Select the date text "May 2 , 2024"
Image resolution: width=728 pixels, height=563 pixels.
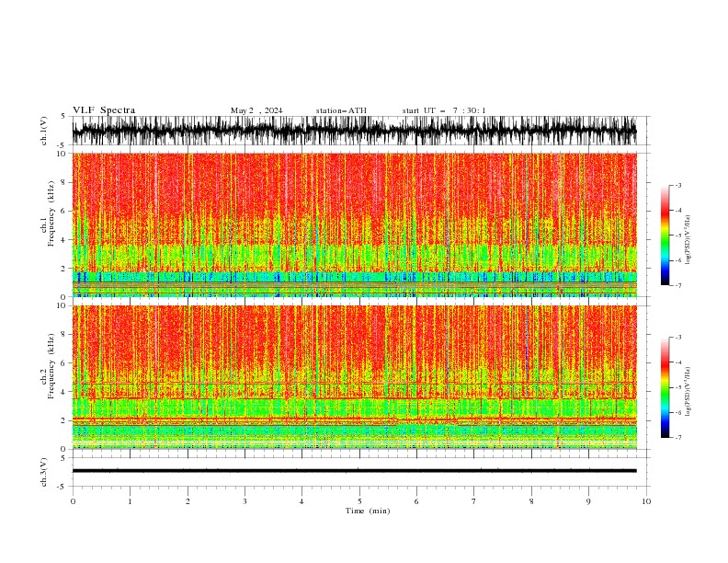coord(256,110)
